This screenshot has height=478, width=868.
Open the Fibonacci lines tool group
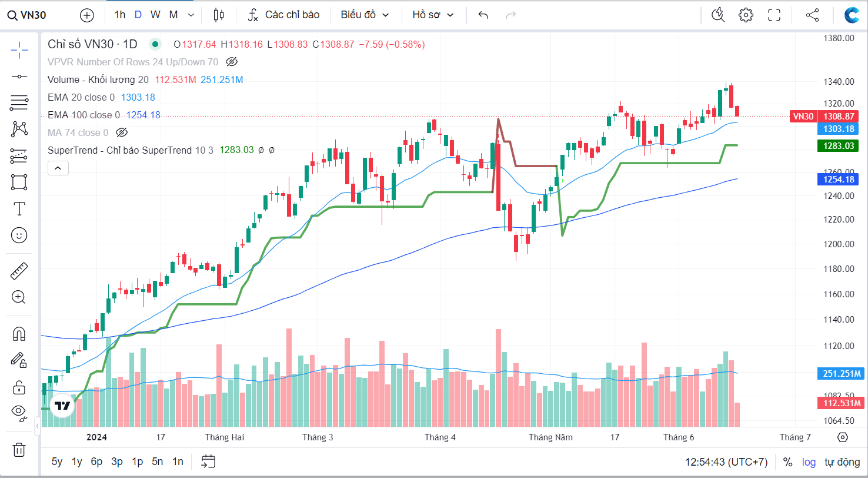[19, 103]
